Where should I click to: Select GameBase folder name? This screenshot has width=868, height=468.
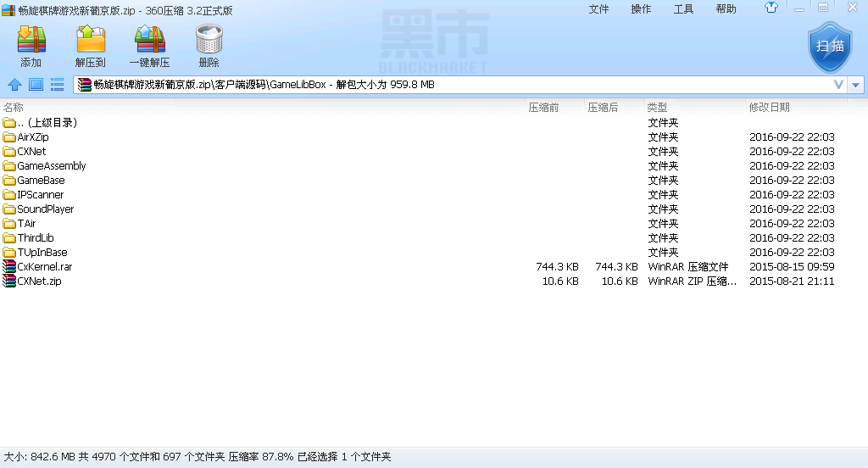[x=41, y=180]
